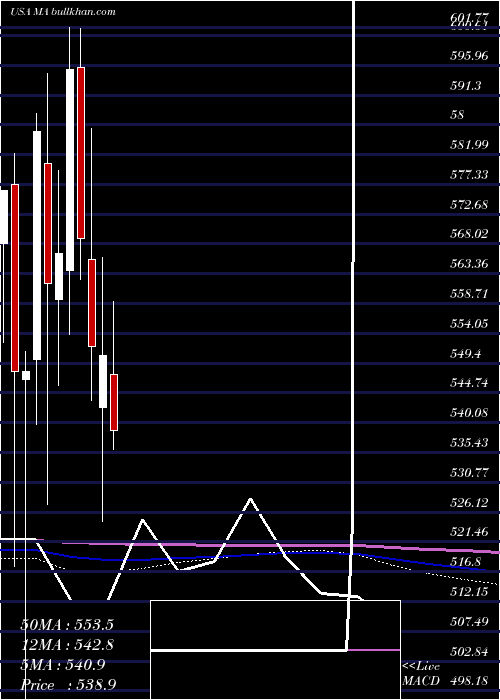Click the 12MA : 542.8 label
The width and height of the screenshot is (500, 700).
click(67, 645)
